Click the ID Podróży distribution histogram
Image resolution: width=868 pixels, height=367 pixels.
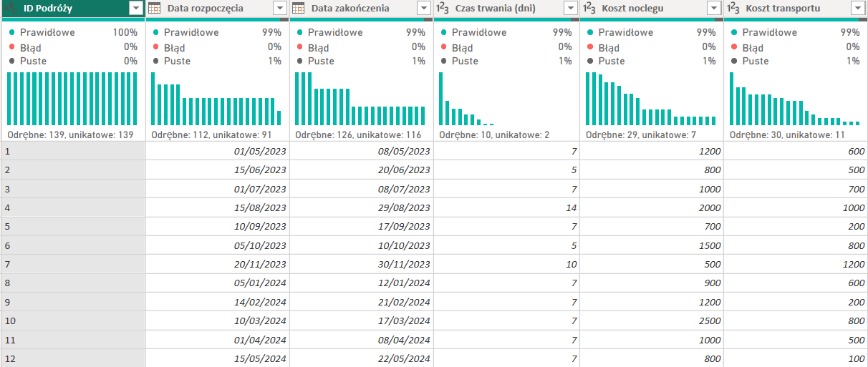click(72, 99)
